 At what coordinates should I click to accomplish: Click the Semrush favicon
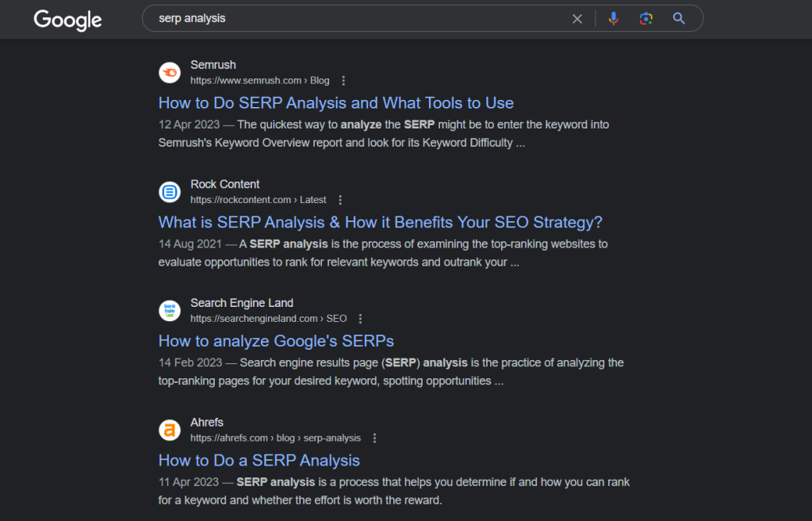(169, 72)
